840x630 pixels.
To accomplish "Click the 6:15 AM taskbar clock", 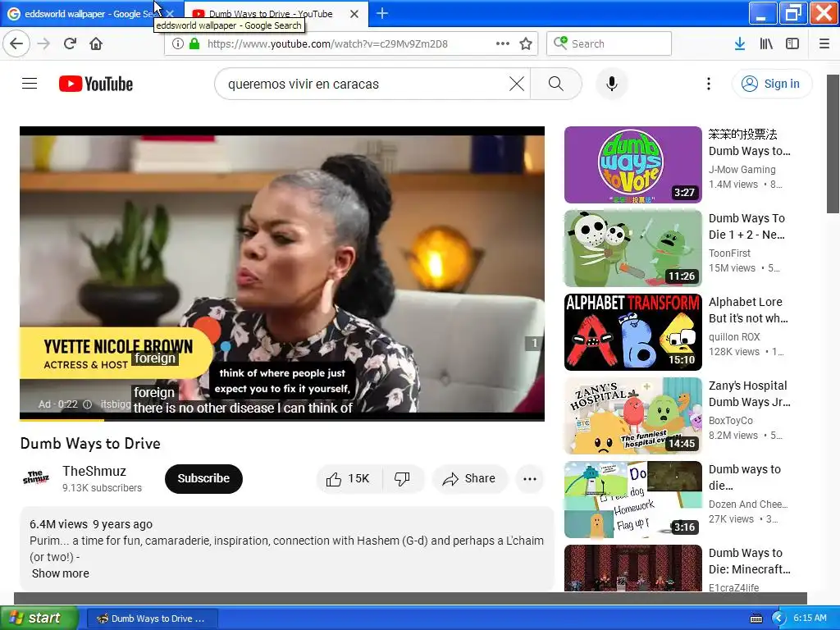I will pos(810,618).
